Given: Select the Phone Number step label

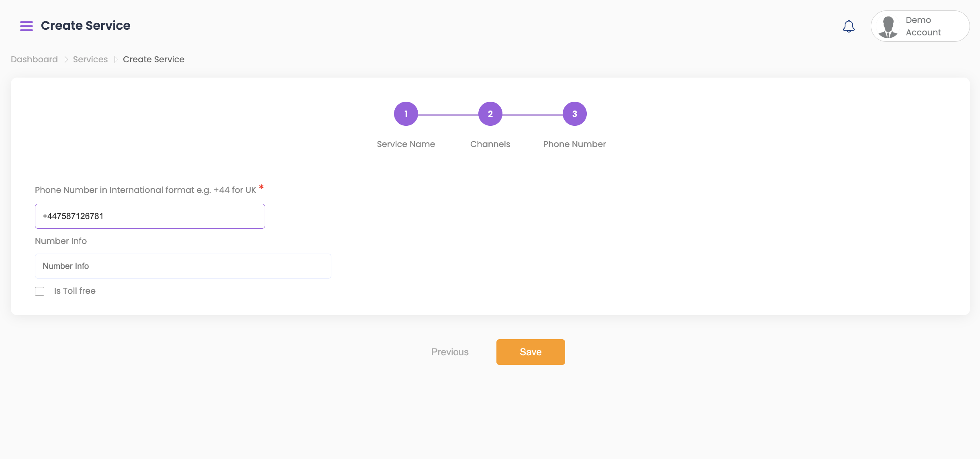Looking at the screenshot, I should pyautogui.click(x=574, y=144).
